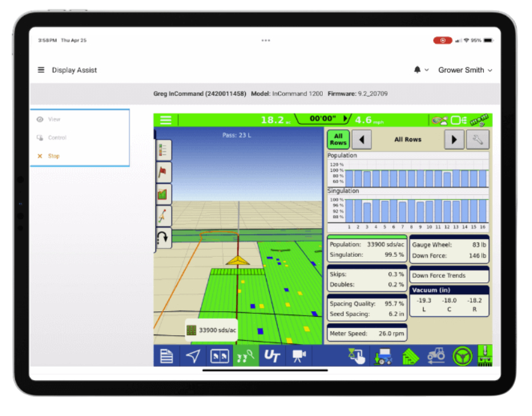Toggle the All Rows green button
Viewport: 532px width, 416px height.
tap(338, 140)
